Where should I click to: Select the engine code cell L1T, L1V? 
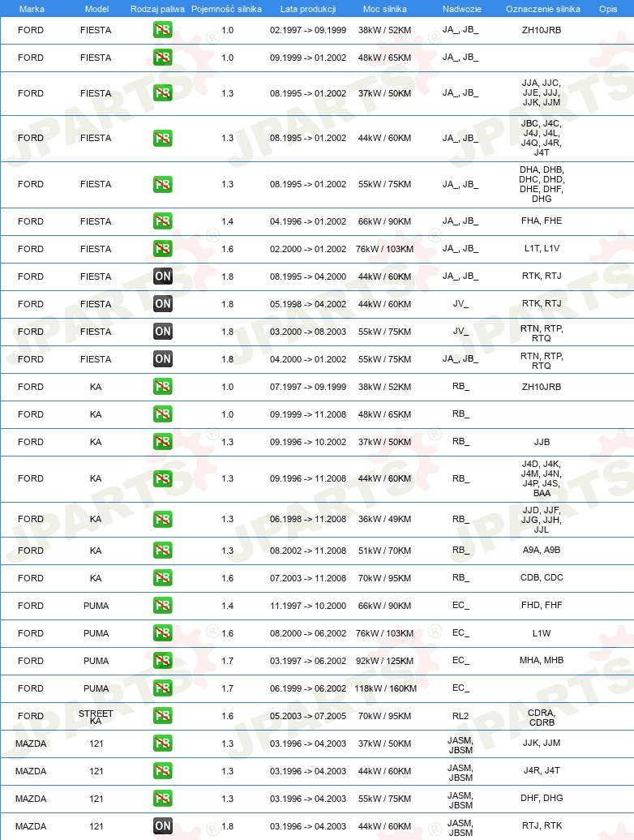(542, 249)
